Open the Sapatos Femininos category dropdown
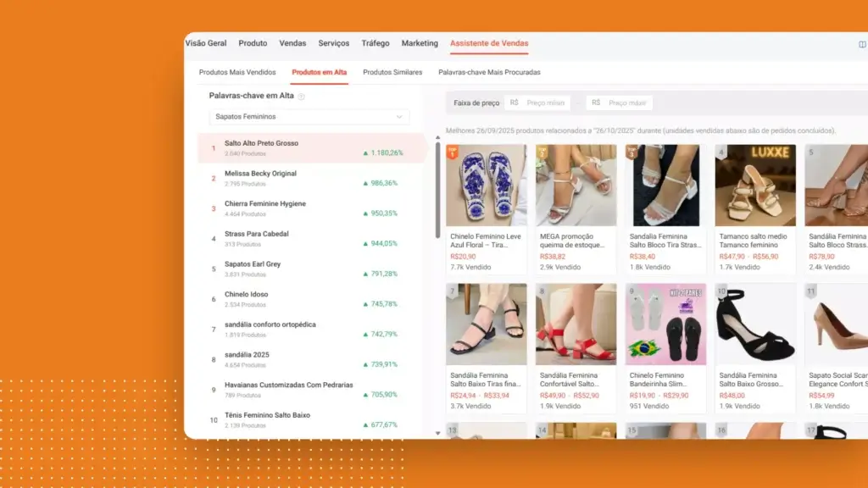The height and width of the screenshot is (488, 868). coord(309,116)
